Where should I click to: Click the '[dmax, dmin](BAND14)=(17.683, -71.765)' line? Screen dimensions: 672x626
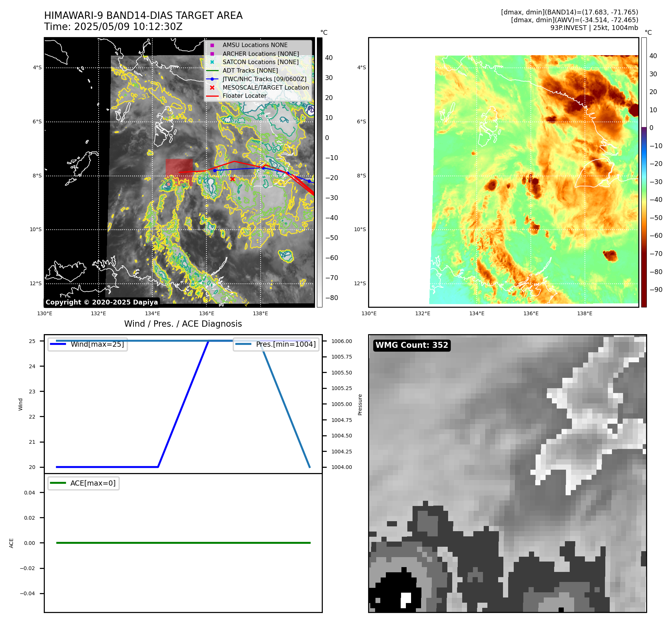coord(570,12)
